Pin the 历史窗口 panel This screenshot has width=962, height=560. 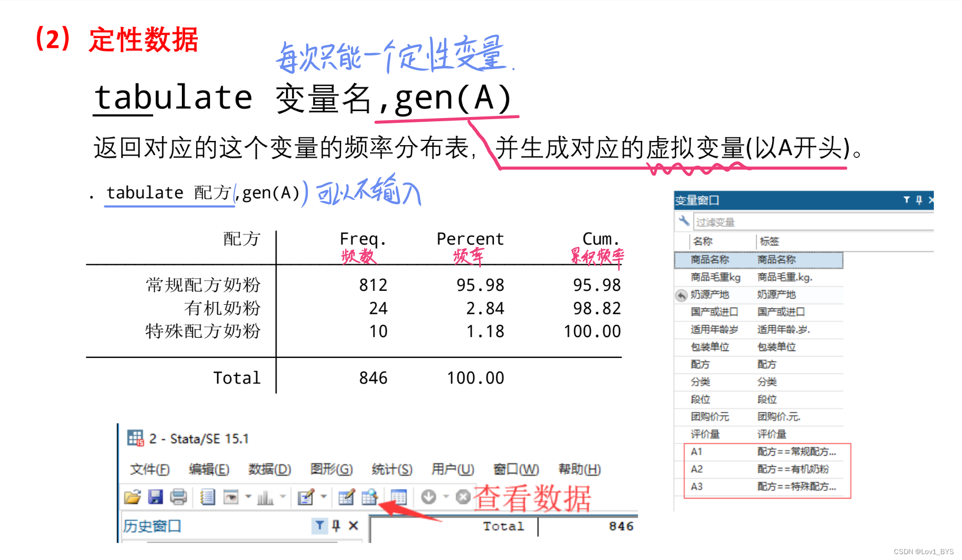coord(336,525)
